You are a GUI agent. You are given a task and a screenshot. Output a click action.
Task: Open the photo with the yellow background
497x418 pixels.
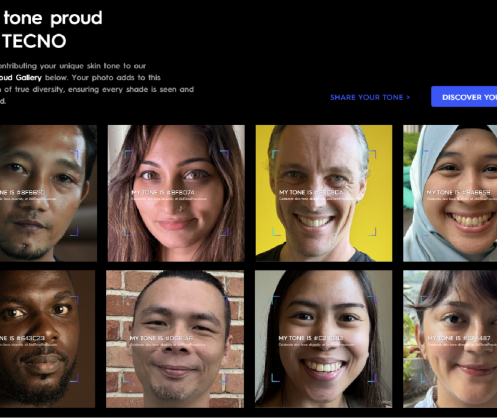[x=324, y=193]
